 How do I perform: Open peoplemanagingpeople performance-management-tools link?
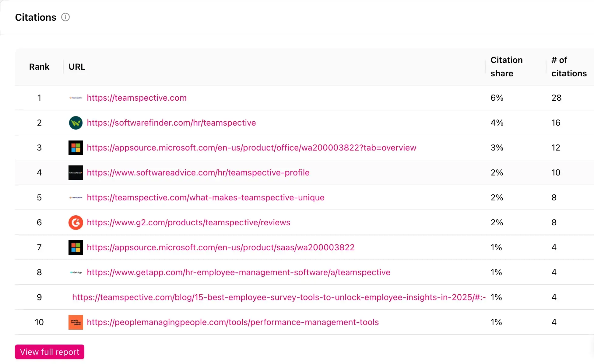pyautogui.click(x=233, y=322)
